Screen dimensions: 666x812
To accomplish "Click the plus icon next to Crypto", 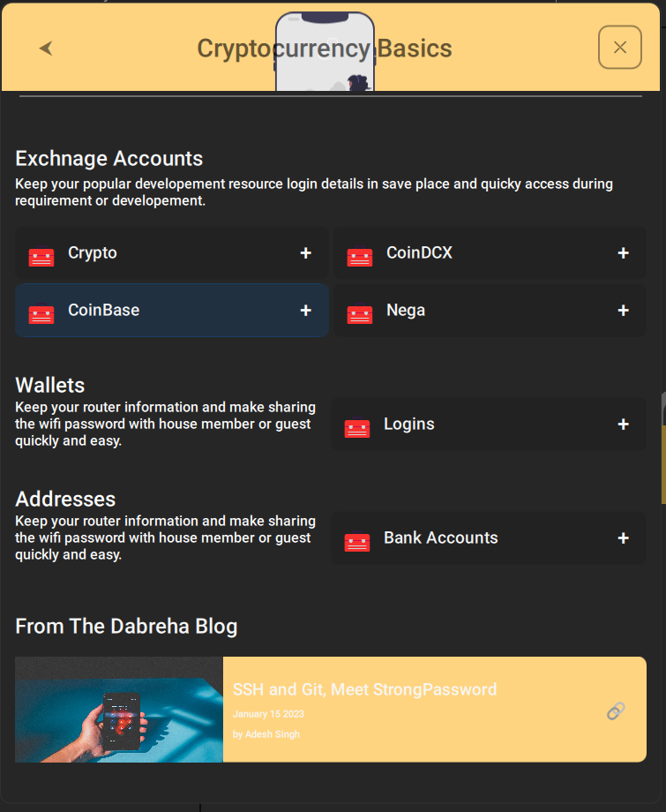I will point(306,252).
